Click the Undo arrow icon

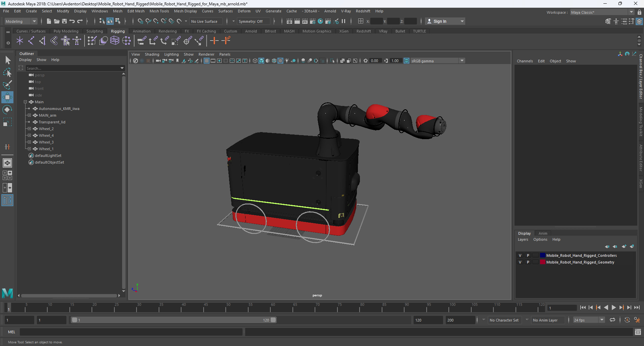(72, 21)
